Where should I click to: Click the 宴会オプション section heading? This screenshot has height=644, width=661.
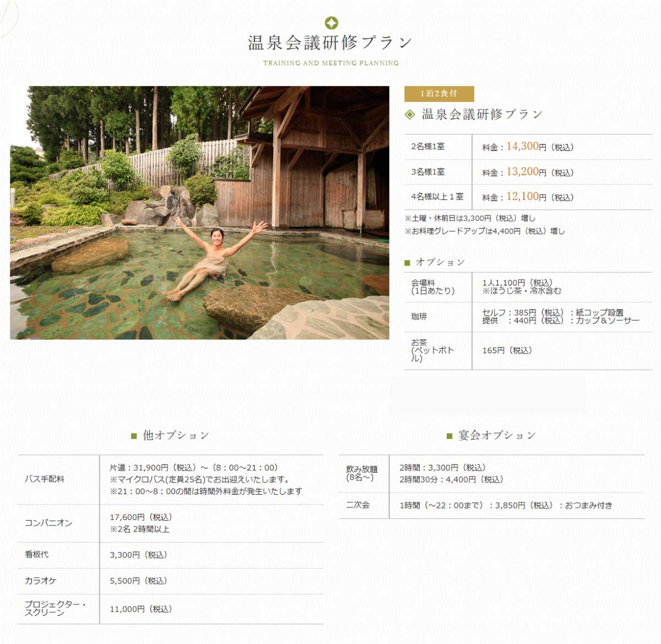coord(497,436)
